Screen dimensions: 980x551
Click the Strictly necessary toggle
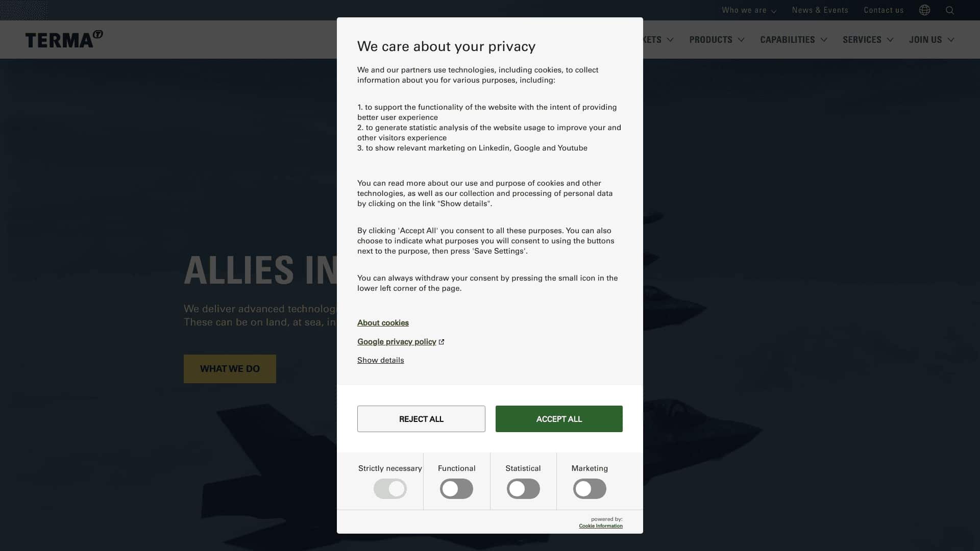[390, 488]
